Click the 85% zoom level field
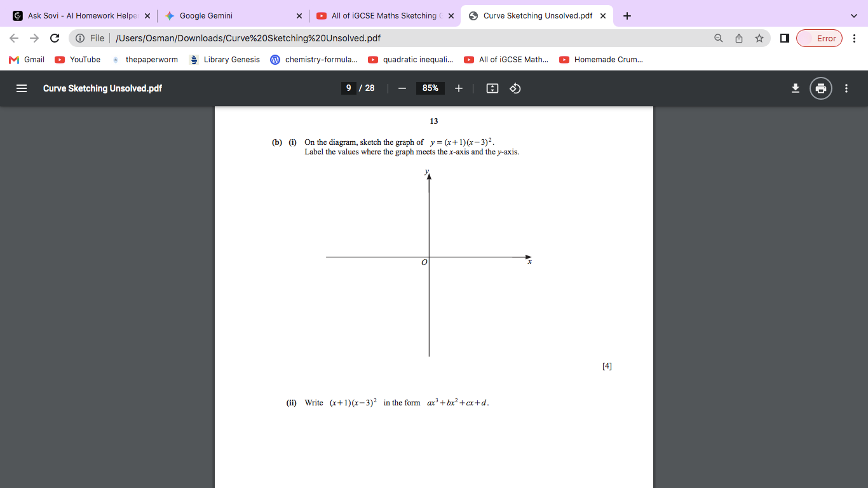The width and height of the screenshot is (868, 488). click(x=430, y=88)
